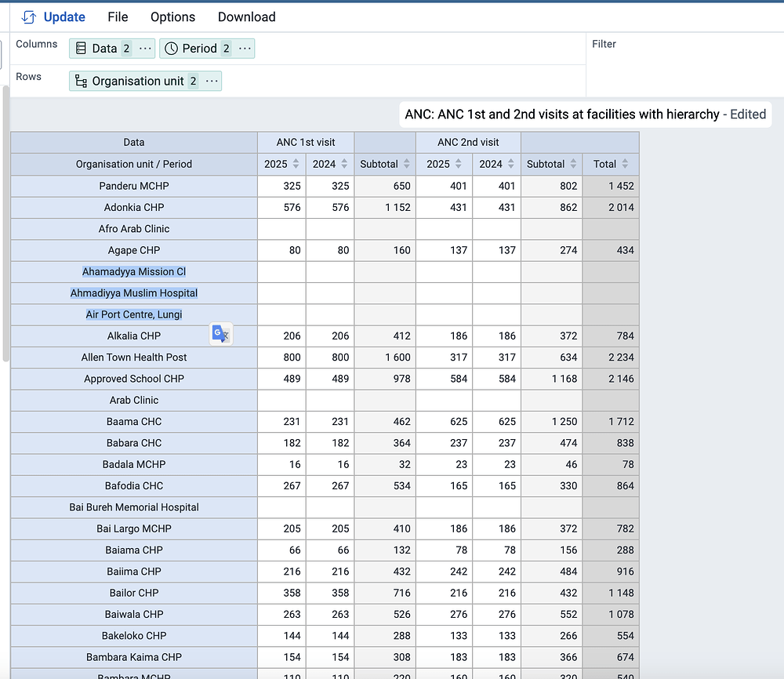Click the Update refresh icon

28,17
